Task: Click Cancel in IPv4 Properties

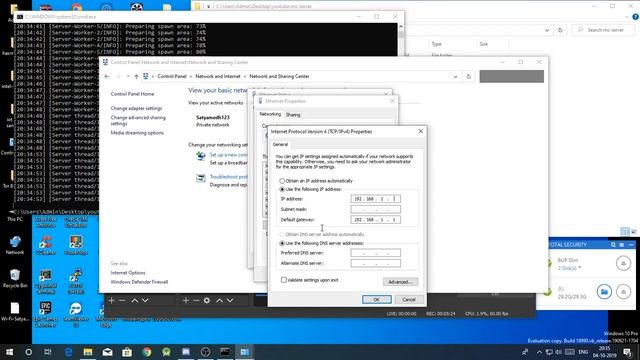Action: pos(409,300)
